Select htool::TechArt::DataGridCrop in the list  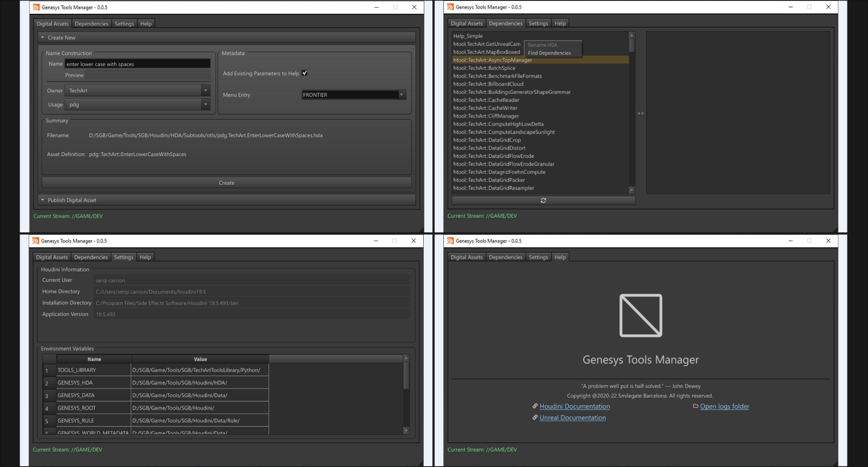pos(541,140)
